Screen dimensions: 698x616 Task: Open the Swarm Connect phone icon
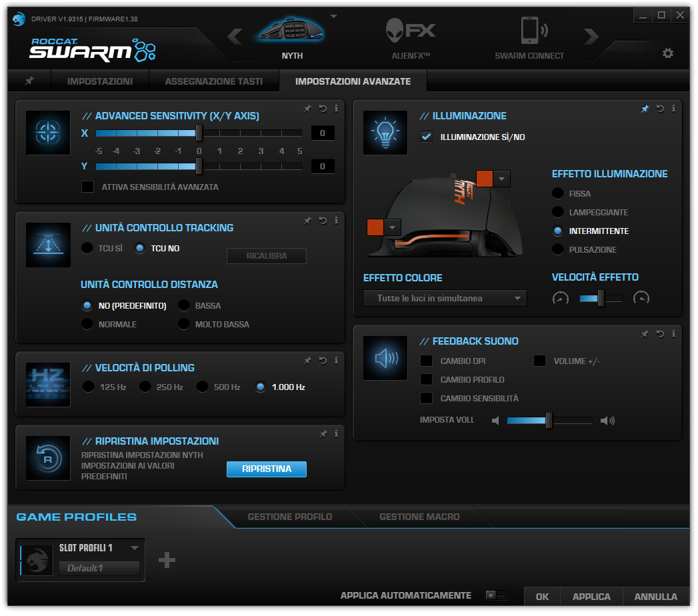click(533, 30)
